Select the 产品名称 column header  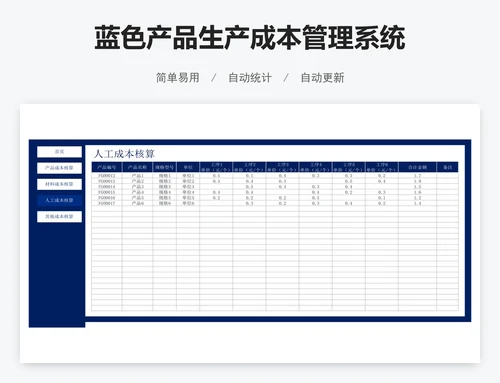tap(137, 167)
